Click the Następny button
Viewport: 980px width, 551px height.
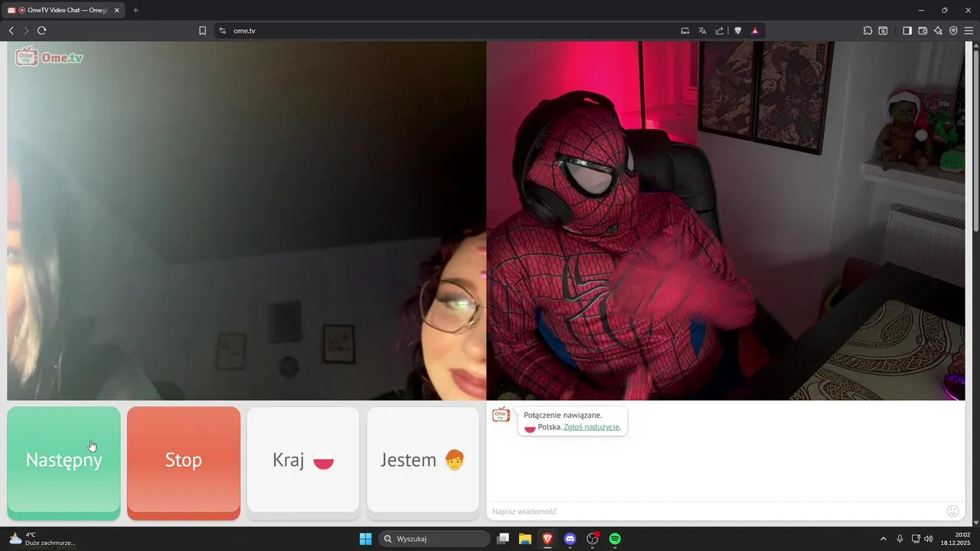coord(64,463)
